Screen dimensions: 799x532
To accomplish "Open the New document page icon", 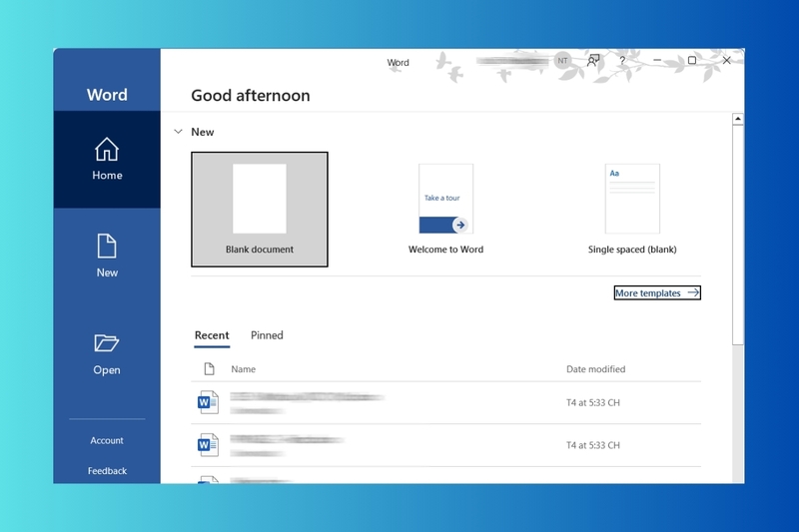I will tap(107, 246).
